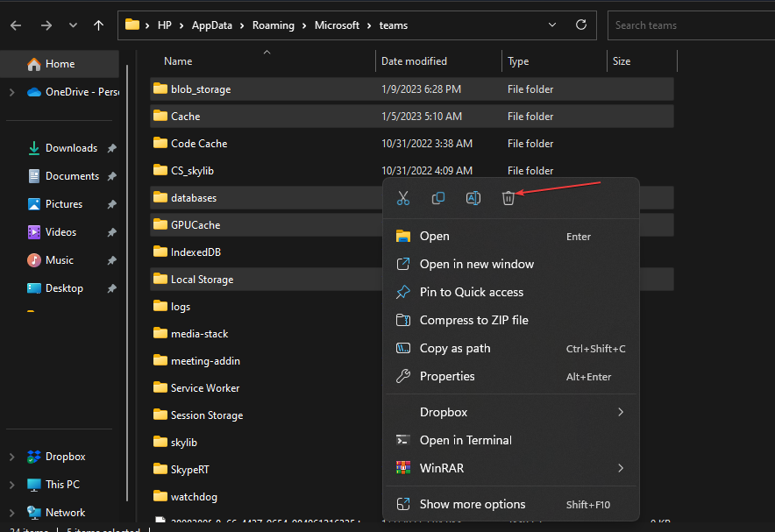This screenshot has width=775, height=532.
Task: Expand the WinRAR submenu
Action: [513, 468]
